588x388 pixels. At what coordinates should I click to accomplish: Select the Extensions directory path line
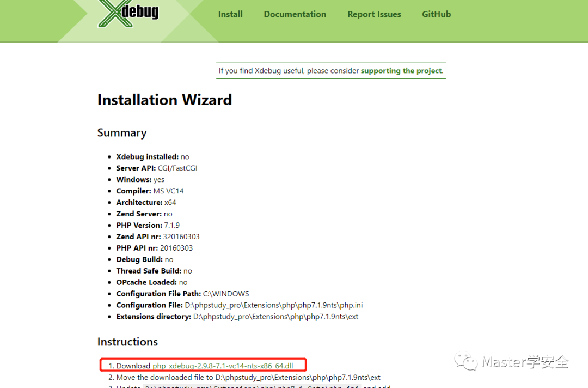coord(237,317)
